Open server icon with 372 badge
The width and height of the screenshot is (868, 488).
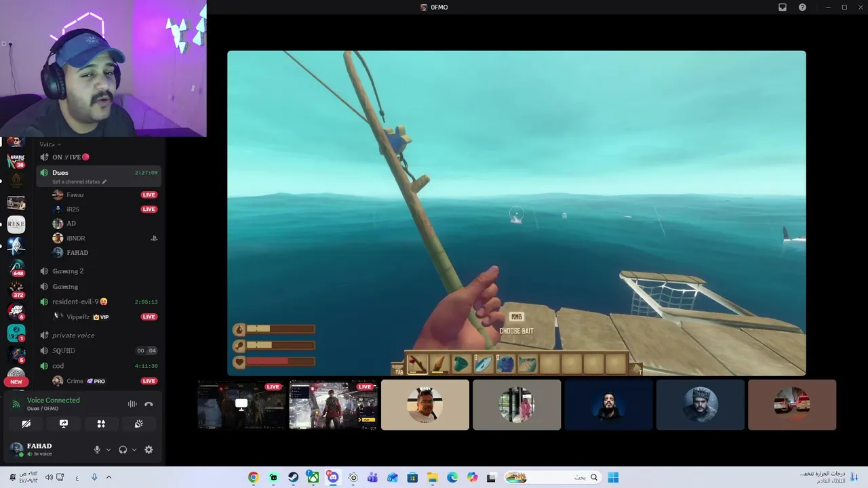tap(16, 289)
